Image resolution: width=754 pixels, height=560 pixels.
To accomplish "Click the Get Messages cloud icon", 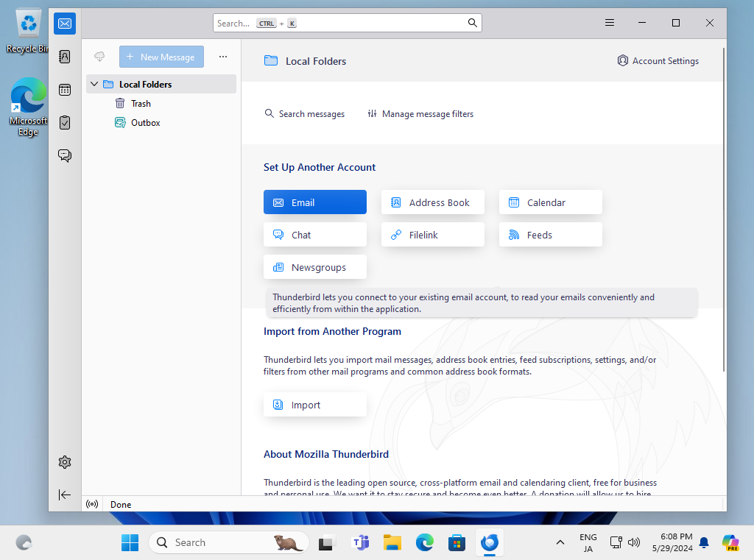I will (99, 57).
